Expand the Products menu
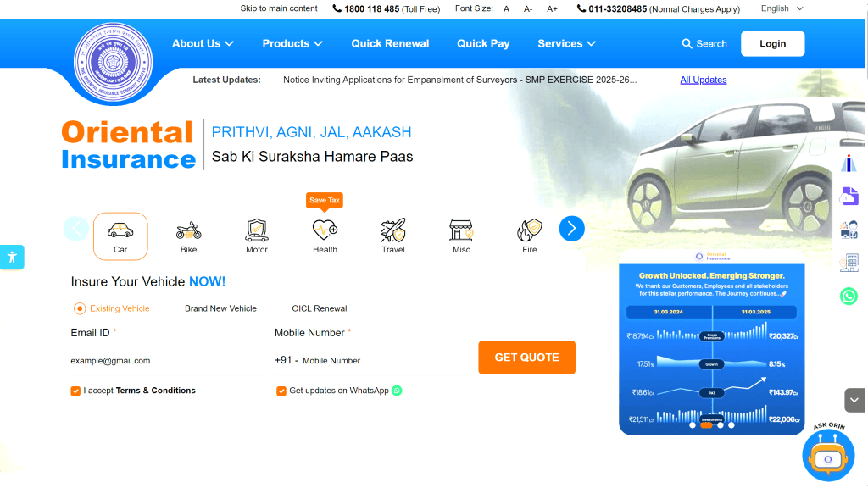The width and height of the screenshot is (868, 488). click(292, 44)
